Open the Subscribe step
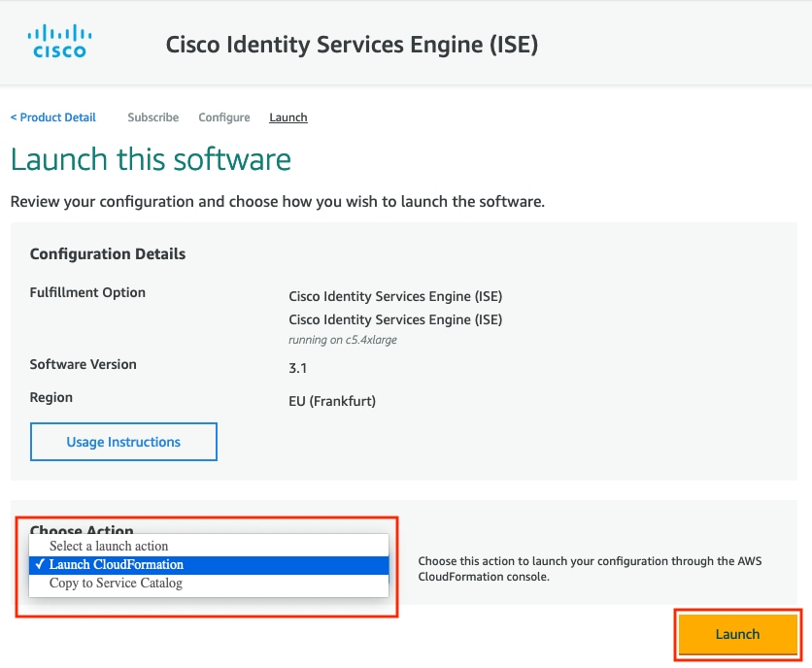Image resolution: width=812 pixels, height=668 pixels. coord(152,117)
